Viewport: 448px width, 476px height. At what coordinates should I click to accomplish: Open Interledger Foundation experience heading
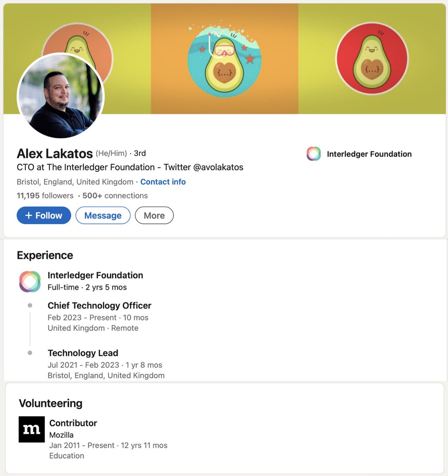click(x=95, y=275)
